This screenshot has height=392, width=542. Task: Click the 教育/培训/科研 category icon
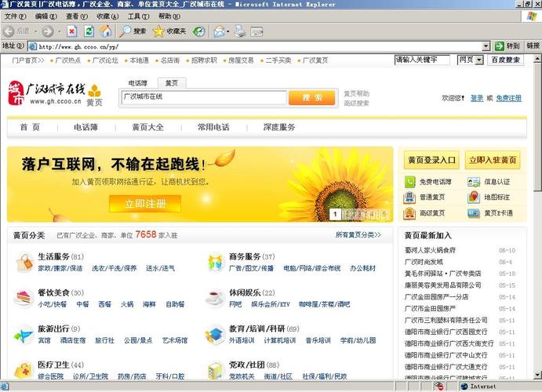coord(215,335)
